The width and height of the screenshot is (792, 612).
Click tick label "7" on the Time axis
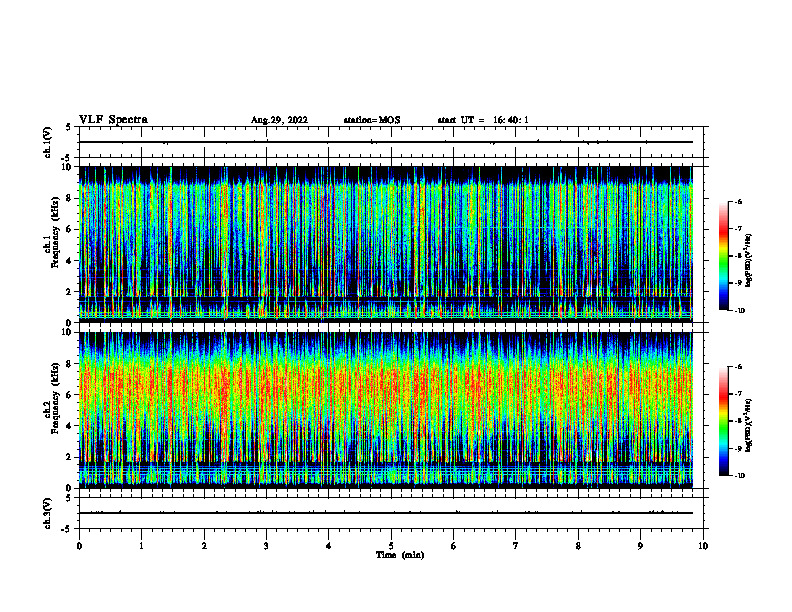coord(516,546)
